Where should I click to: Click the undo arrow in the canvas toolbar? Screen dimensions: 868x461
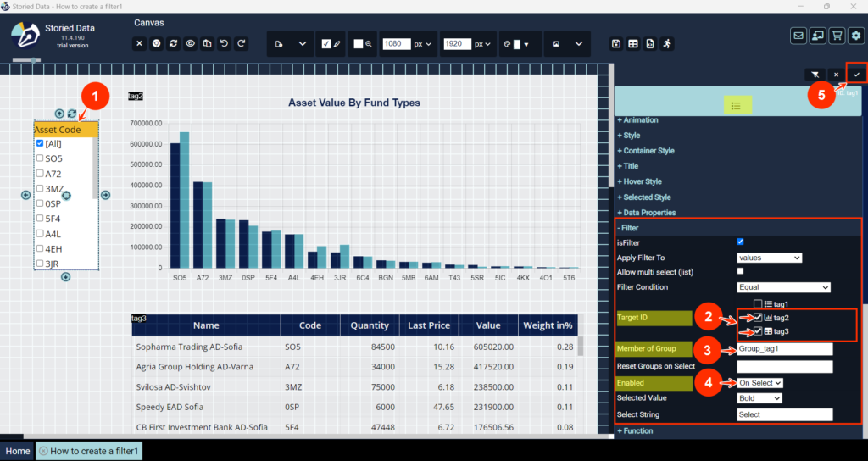tap(225, 44)
